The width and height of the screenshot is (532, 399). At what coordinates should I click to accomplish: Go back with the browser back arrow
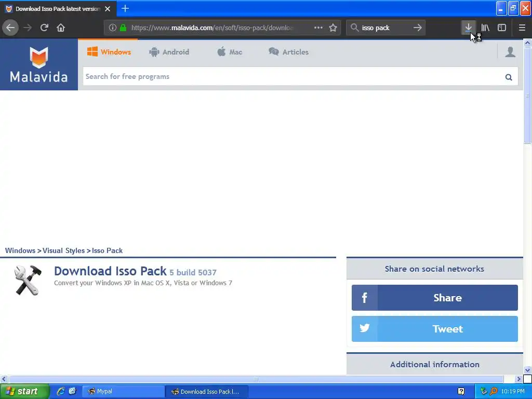point(10,28)
